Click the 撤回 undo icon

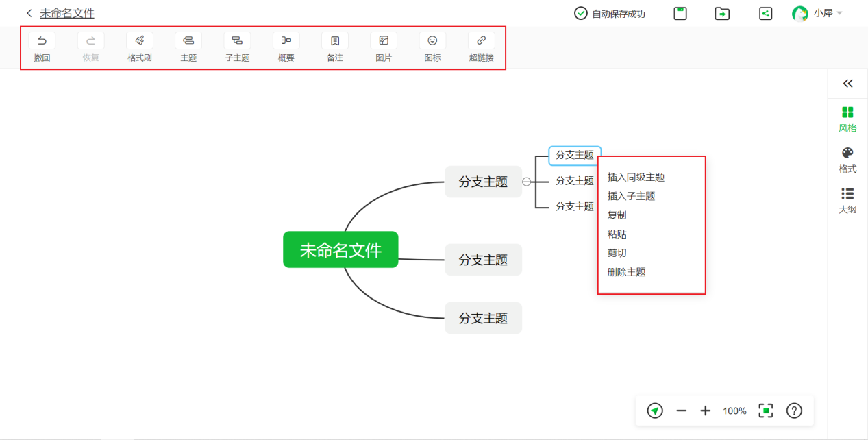[x=42, y=47]
